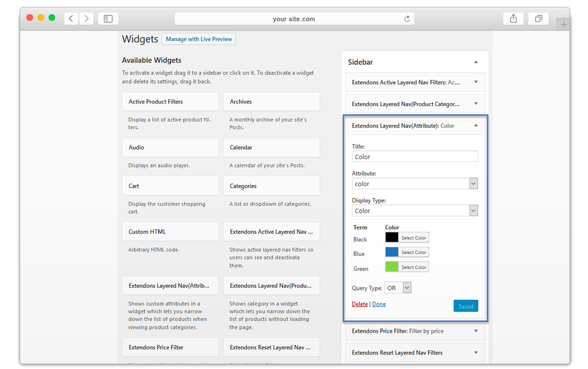This screenshot has height=369, width=588.
Task: Select the Categories available widget
Action: click(272, 186)
